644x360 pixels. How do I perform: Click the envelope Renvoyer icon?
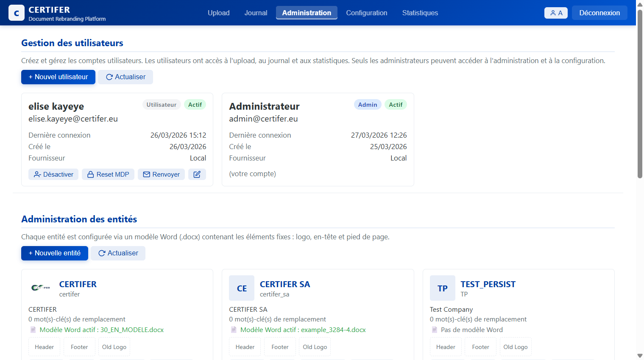tap(146, 174)
